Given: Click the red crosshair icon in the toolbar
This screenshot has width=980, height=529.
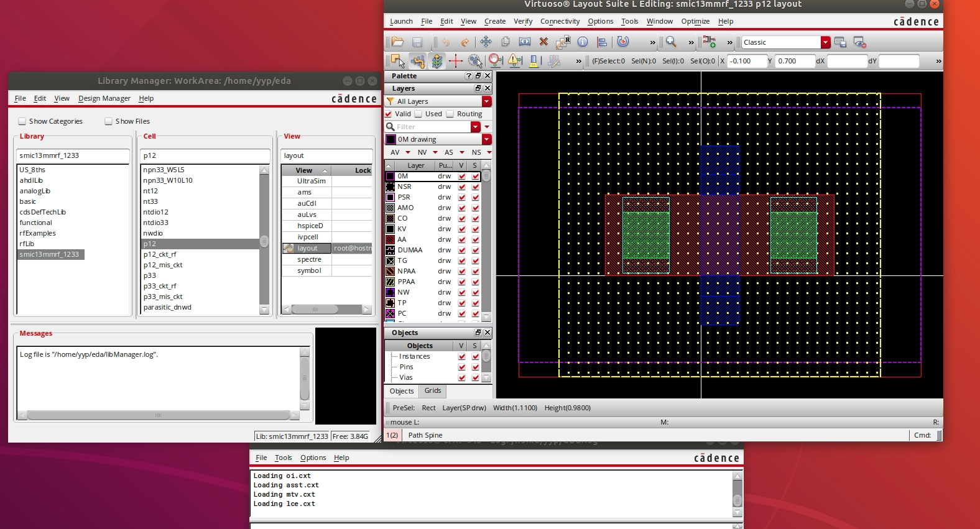Looking at the screenshot, I should point(456,60).
